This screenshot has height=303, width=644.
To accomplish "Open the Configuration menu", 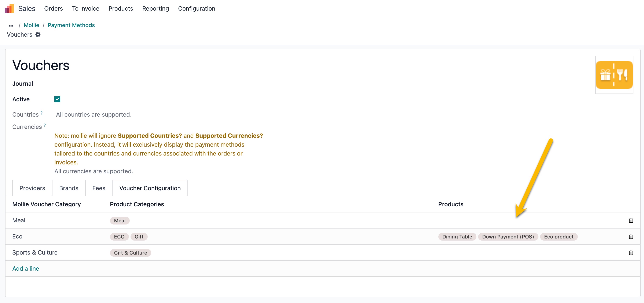I will (x=197, y=8).
